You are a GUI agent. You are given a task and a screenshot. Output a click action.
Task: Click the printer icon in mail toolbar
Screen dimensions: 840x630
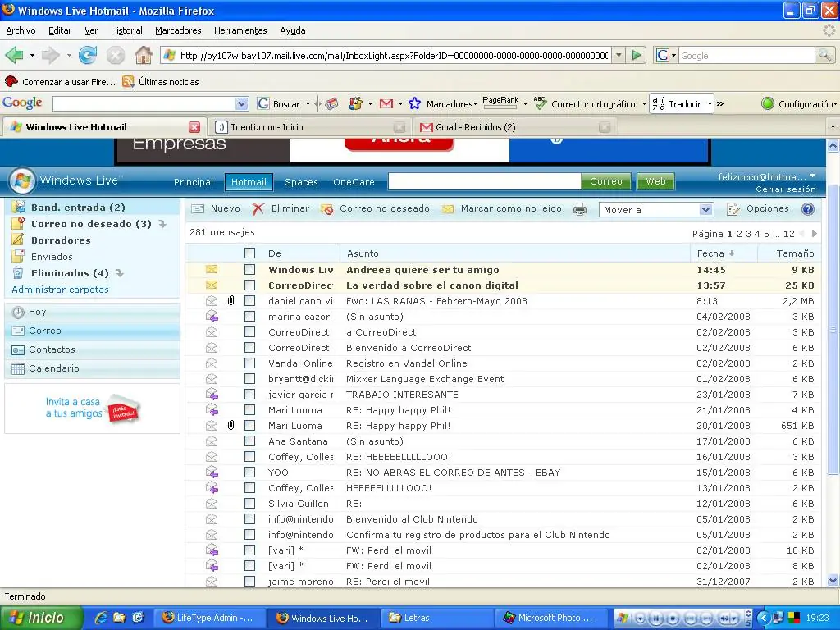pyautogui.click(x=580, y=209)
